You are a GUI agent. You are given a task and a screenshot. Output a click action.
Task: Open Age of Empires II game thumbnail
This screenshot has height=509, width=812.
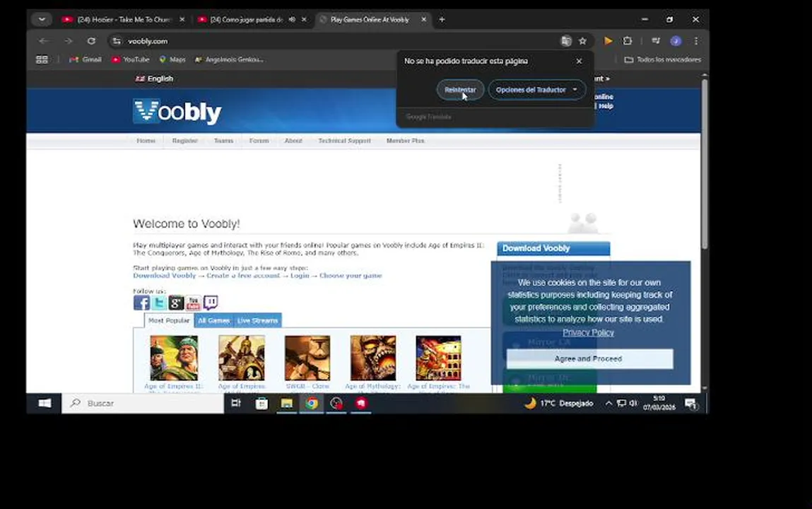[x=174, y=358]
